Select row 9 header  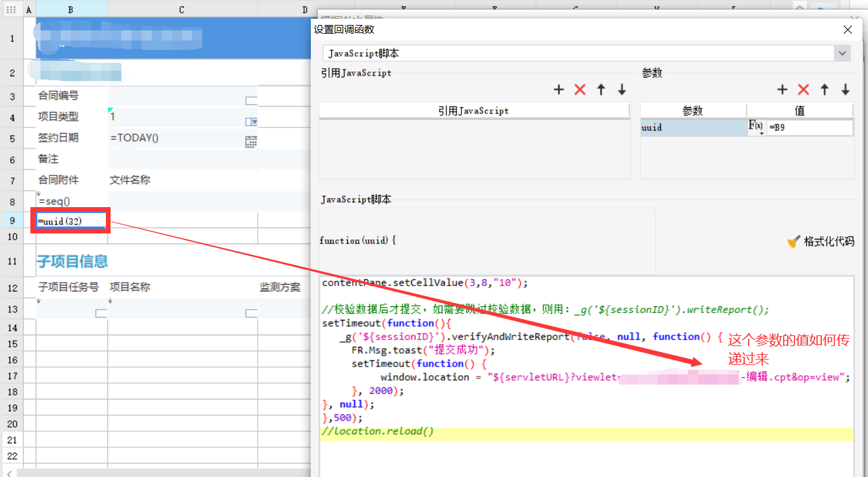pos(11,221)
